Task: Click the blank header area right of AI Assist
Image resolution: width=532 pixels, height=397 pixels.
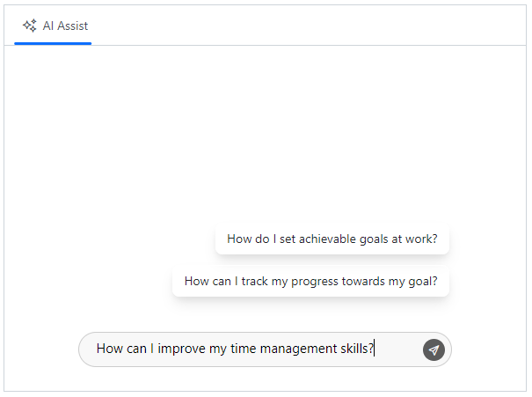Action: pyautogui.click(x=308, y=26)
